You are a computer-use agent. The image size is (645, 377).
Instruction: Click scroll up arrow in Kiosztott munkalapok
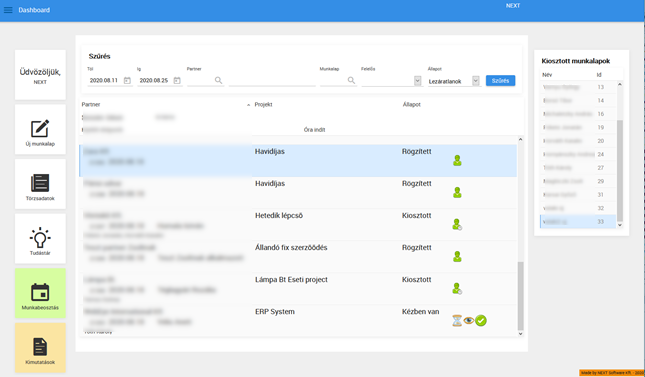619,84
